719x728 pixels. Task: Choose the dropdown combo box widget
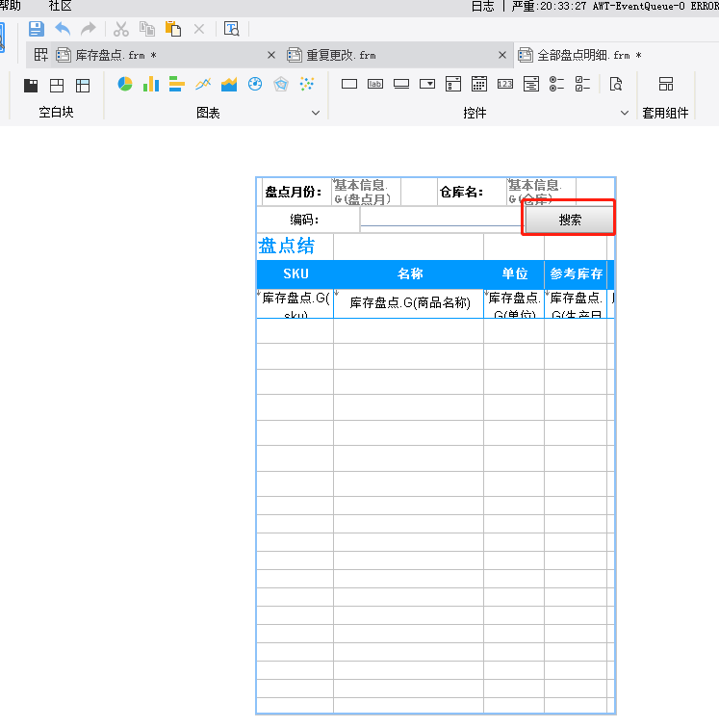[x=427, y=85]
